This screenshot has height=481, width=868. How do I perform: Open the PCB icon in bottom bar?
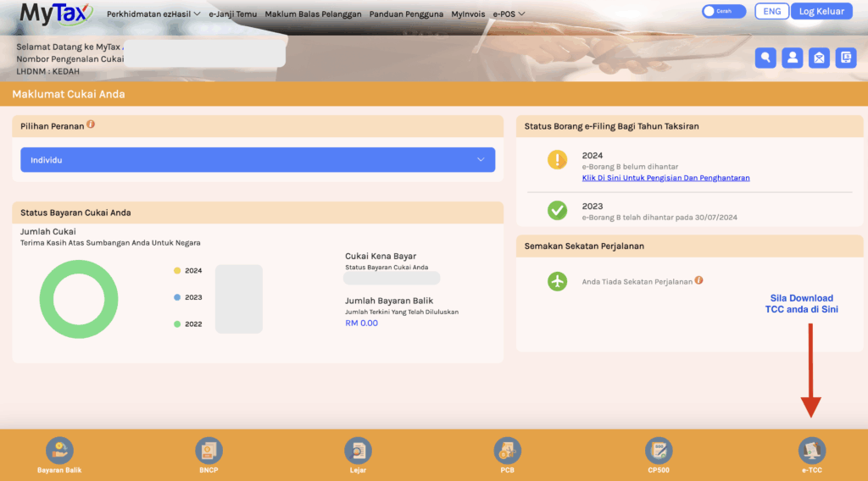507,451
